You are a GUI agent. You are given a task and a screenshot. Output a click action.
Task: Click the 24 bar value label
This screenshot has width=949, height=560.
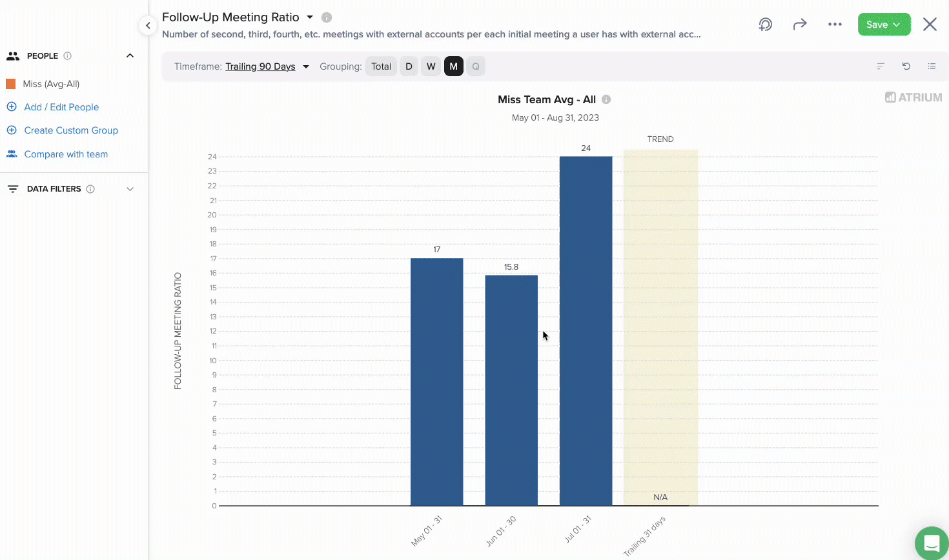[586, 148]
